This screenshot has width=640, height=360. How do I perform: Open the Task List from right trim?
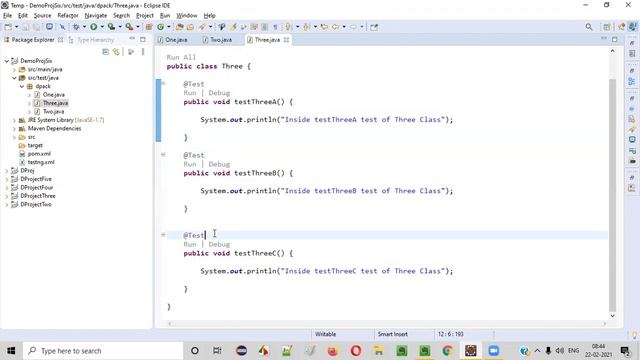(632, 53)
